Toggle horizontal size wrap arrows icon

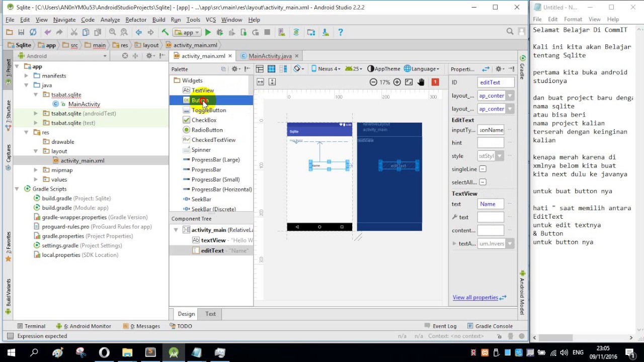(x=260, y=82)
